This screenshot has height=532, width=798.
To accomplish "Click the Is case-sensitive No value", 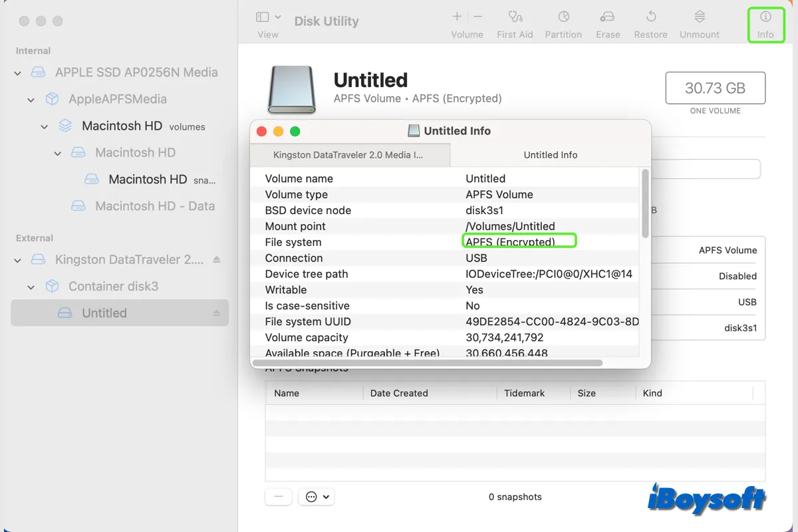I will point(473,306).
